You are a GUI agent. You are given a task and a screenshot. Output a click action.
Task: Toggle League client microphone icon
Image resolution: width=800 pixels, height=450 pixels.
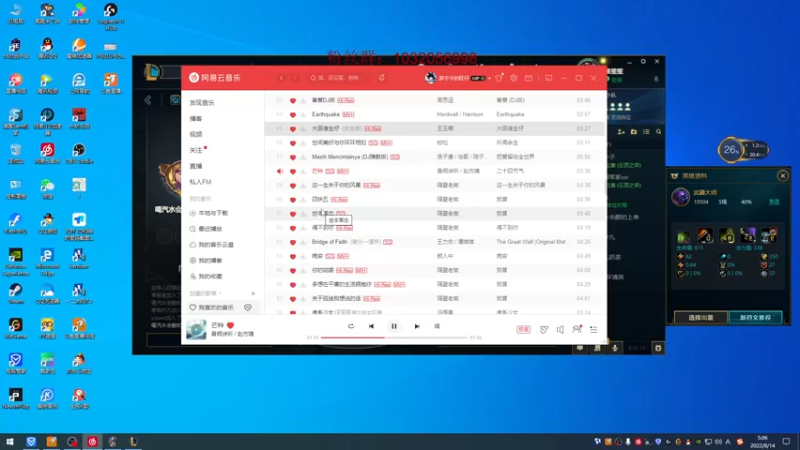coord(615,348)
